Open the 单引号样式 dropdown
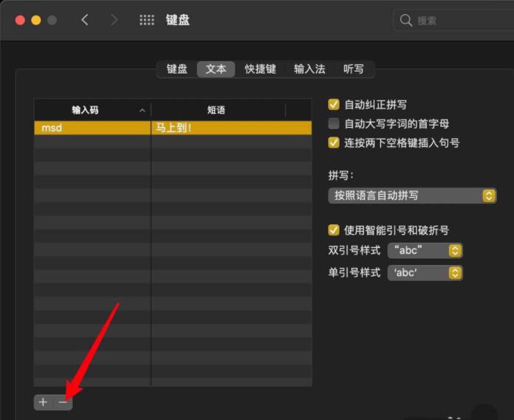 pos(425,272)
